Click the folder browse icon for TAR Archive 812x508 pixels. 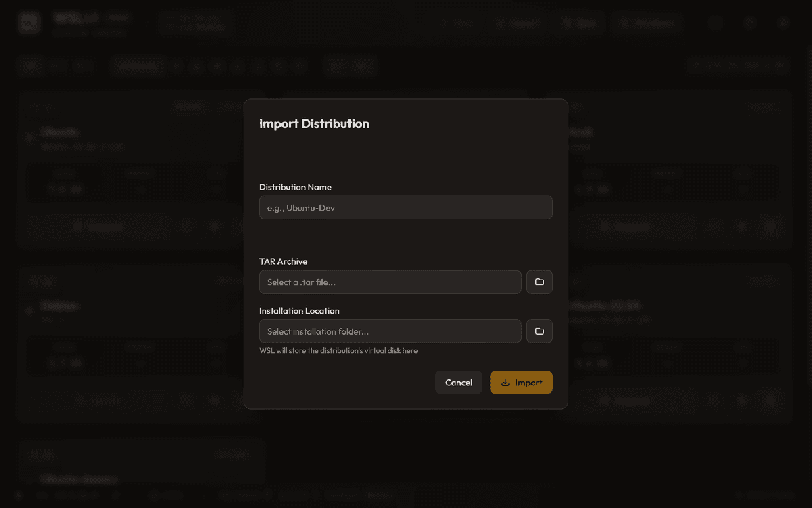539,282
